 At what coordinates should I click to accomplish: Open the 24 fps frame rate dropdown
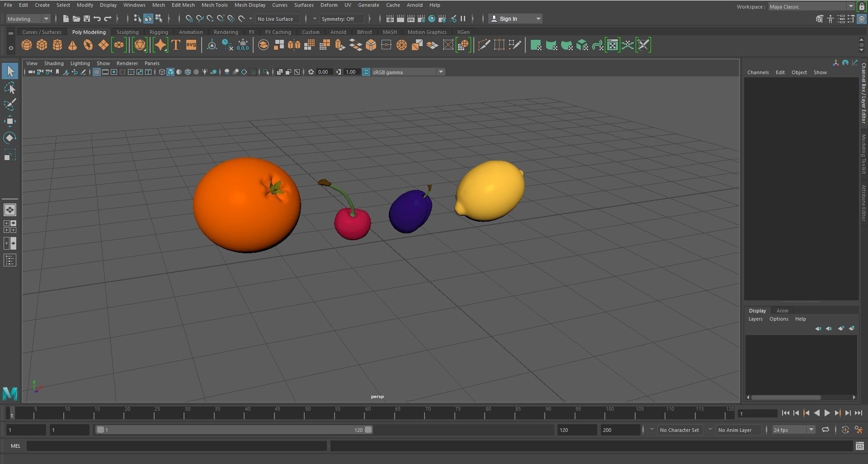point(793,430)
